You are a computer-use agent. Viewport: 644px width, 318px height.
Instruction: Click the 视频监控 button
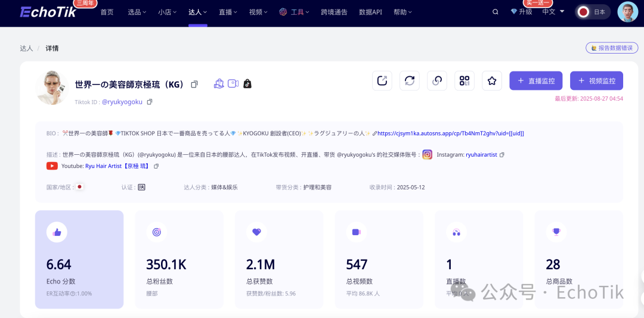coord(596,81)
